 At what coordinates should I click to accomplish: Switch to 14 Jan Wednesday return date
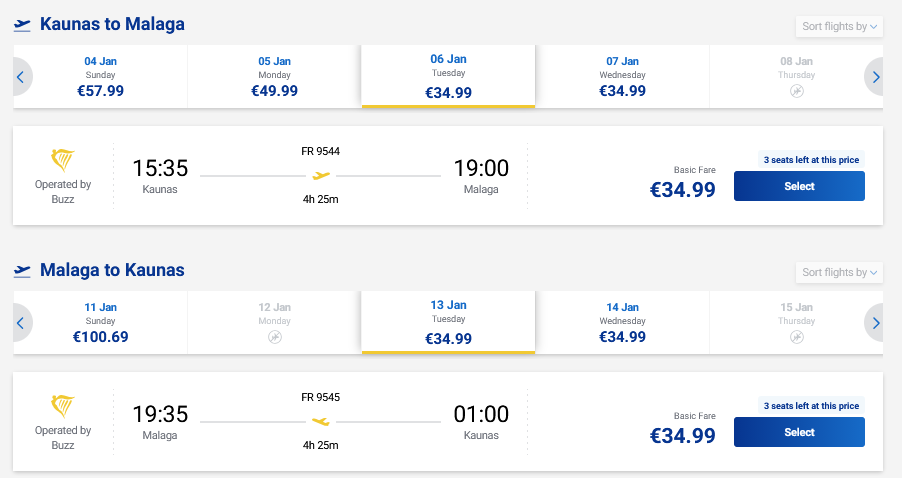(622, 322)
